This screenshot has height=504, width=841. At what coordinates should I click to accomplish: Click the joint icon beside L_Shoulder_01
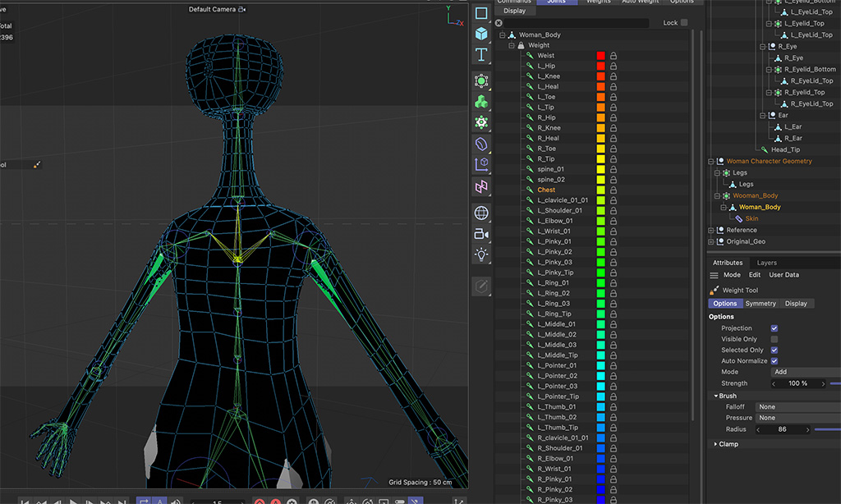click(x=530, y=211)
